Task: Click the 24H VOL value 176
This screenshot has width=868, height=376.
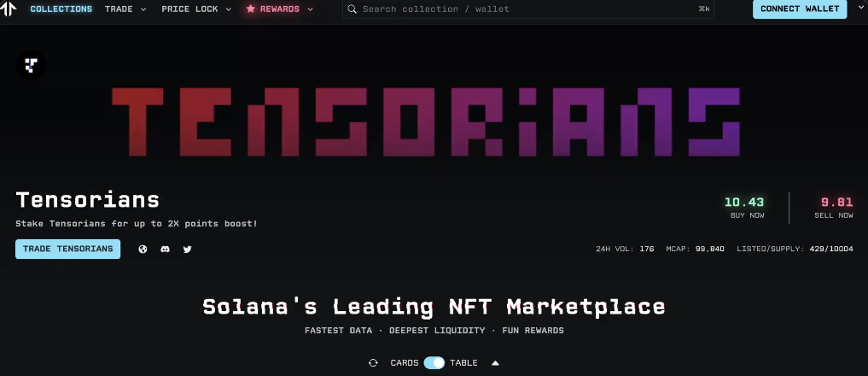Action: [647, 249]
